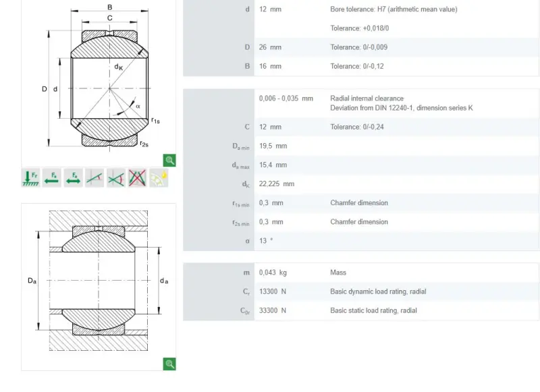Image resolution: width=540 pixels, height=392 pixels.
Task: Click the crossed-out not sealed icon
Action: [x=138, y=178]
